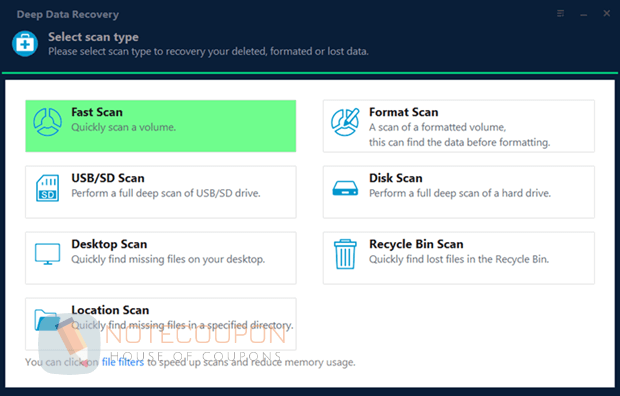Click 'Quickly find lost files in the Recycle Bin.'

[x=459, y=260]
